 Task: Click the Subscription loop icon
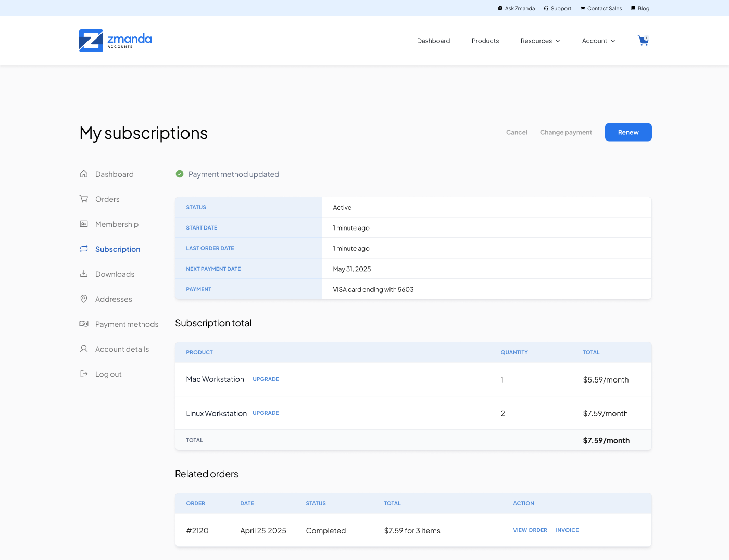84,249
